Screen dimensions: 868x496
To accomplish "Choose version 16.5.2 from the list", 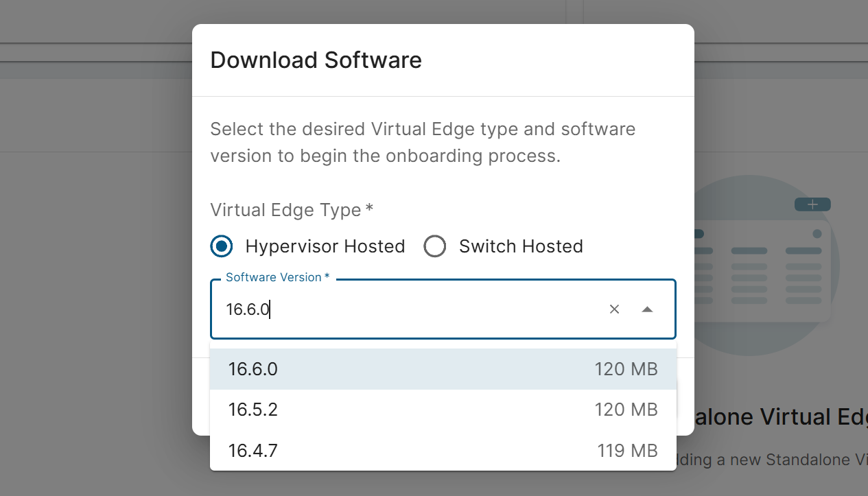I will click(253, 410).
